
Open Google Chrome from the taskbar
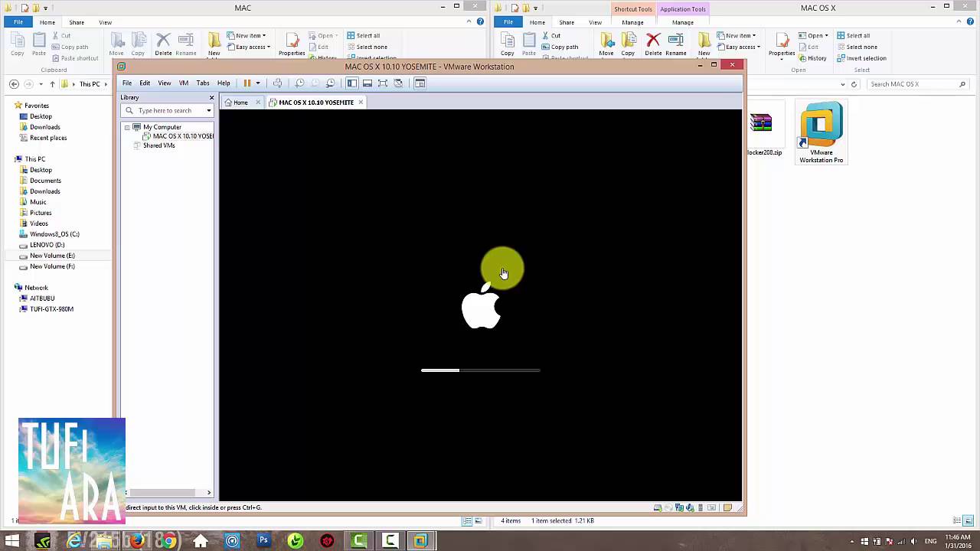click(168, 541)
